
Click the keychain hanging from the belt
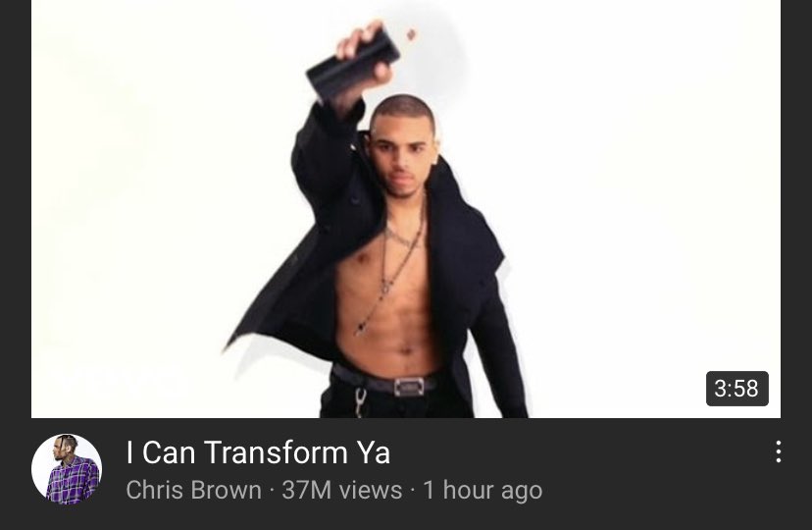coord(361,401)
